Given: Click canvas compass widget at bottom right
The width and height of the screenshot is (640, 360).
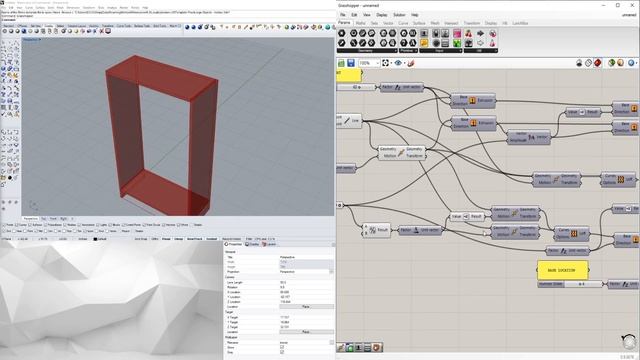Looking at the screenshot, I should tap(630, 342).
